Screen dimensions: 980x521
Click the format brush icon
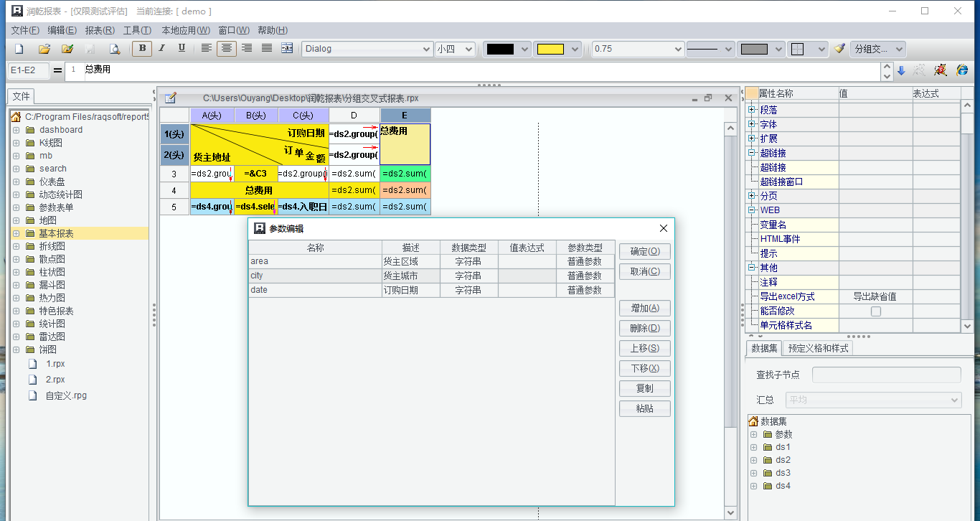point(839,49)
